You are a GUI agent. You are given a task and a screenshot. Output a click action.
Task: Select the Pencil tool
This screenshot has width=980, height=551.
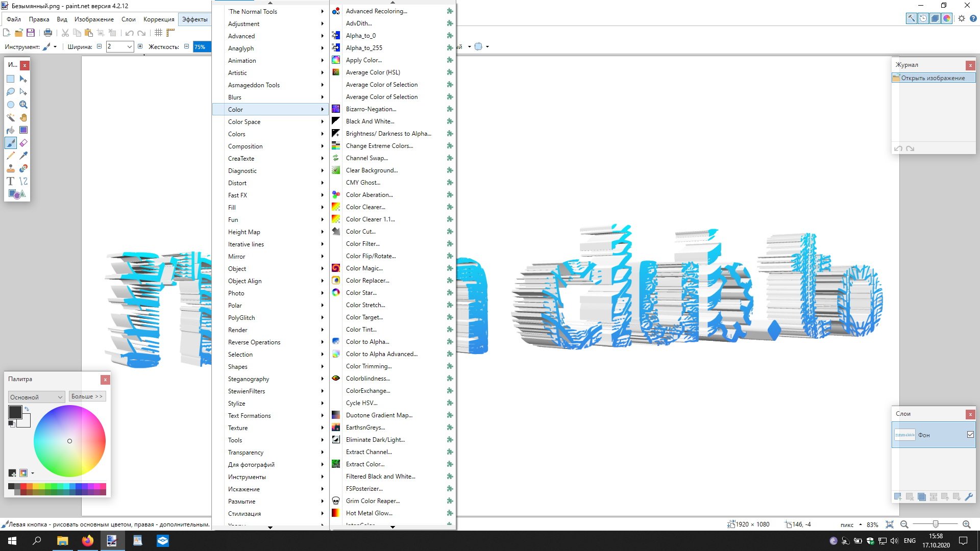click(11, 156)
